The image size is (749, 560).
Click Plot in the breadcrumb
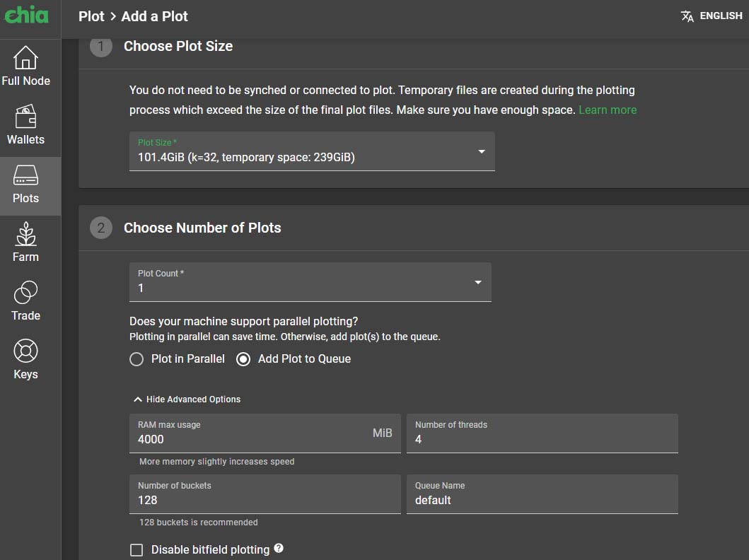tap(91, 16)
